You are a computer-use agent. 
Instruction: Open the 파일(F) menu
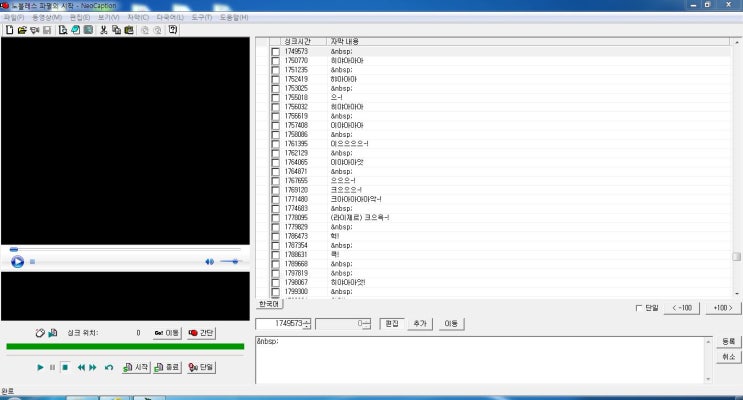point(14,17)
